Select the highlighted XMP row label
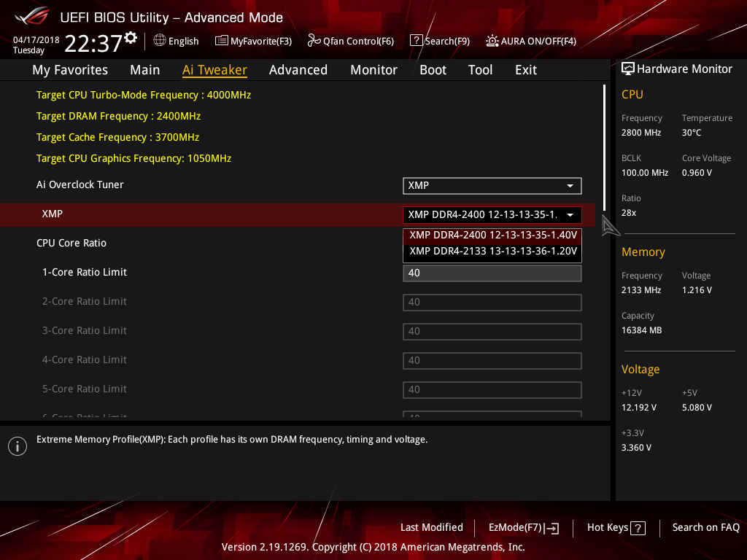 53,214
